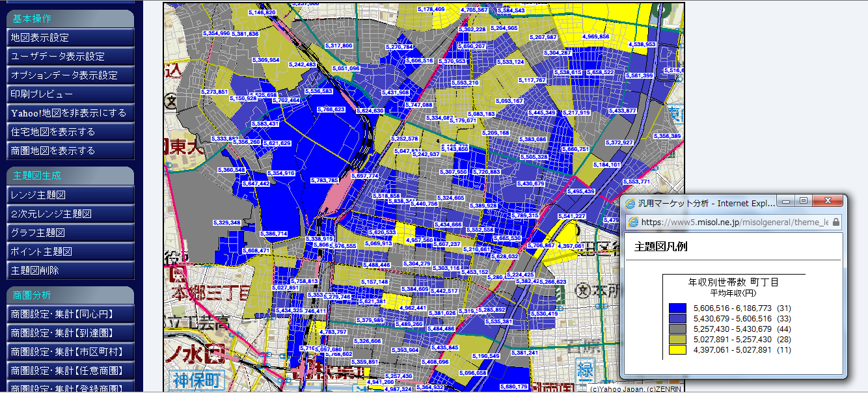
Task: Open 商圏設定・集計【市区町村】
Action: pyautogui.click(x=70, y=352)
